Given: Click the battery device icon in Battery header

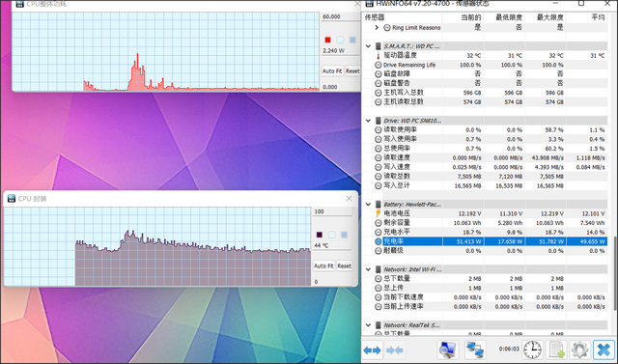Looking at the screenshot, I should [378, 204].
